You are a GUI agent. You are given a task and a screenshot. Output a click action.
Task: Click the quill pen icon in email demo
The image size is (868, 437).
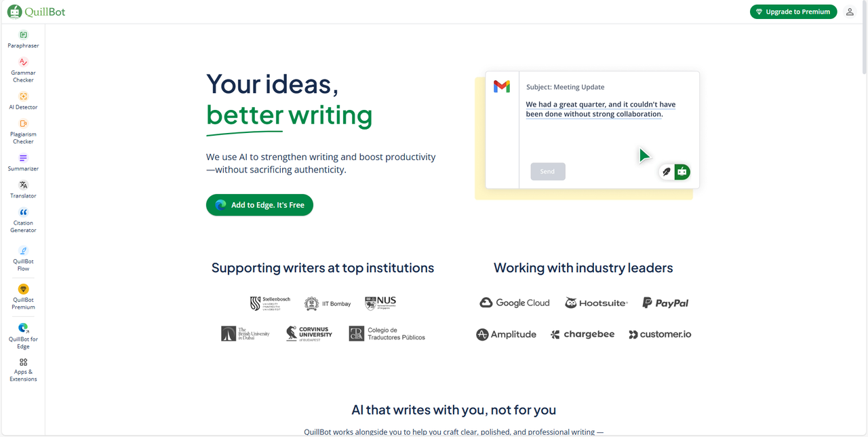pyautogui.click(x=666, y=172)
